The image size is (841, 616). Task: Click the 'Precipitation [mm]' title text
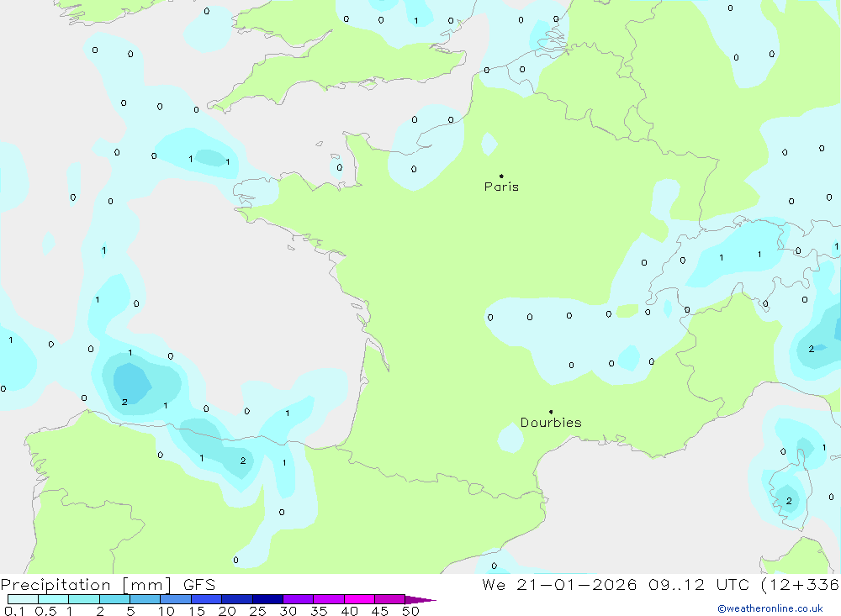87,585
